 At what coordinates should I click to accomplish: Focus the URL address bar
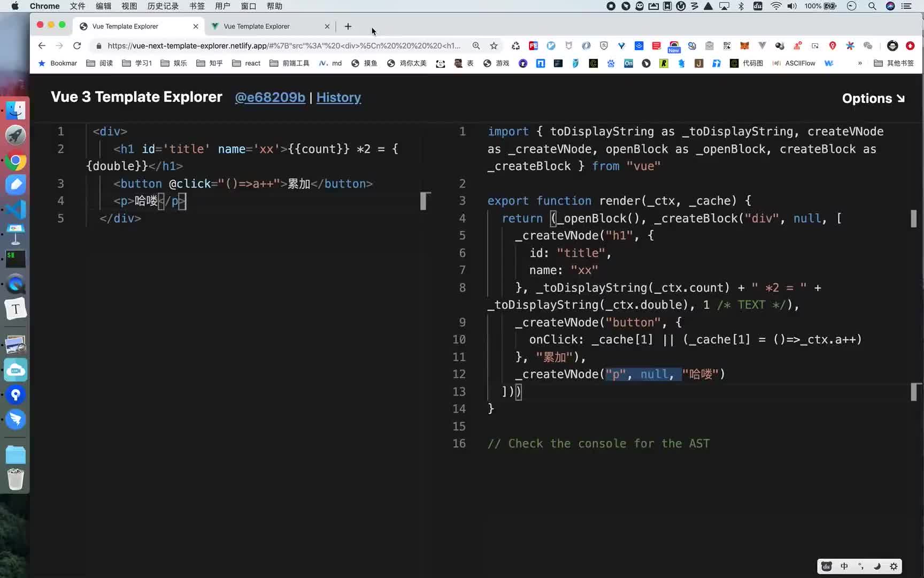click(x=283, y=45)
